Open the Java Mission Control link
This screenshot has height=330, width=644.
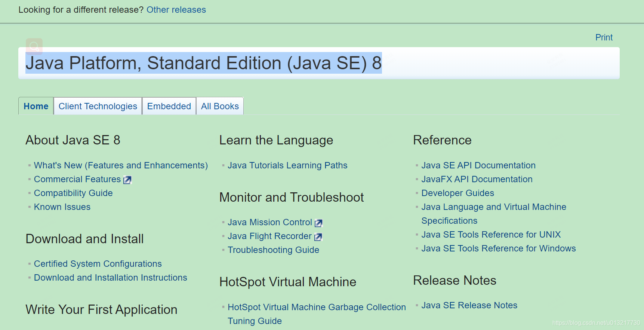(270, 222)
